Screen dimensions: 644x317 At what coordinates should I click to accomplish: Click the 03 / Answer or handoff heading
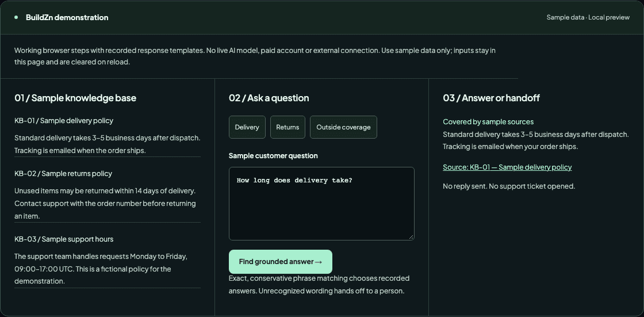[x=491, y=98]
